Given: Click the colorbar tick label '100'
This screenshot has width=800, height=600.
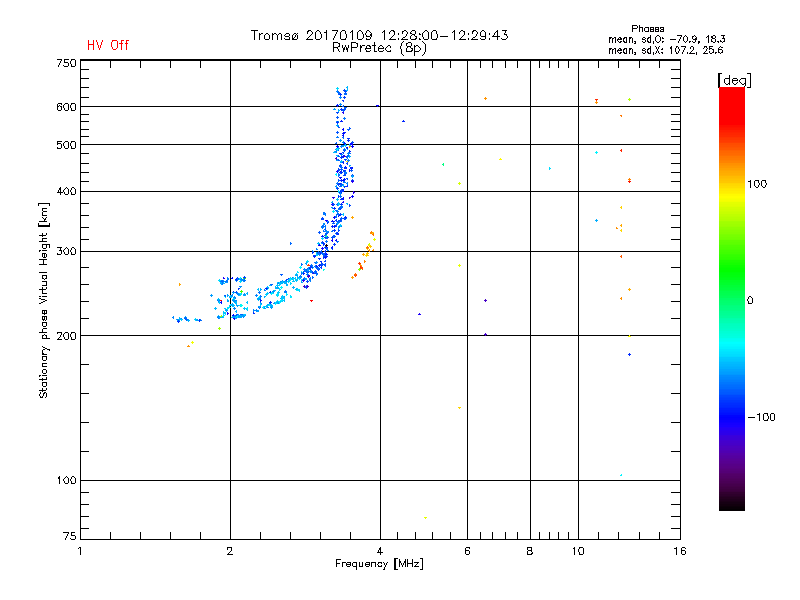Looking at the screenshot, I should (757, 184).
